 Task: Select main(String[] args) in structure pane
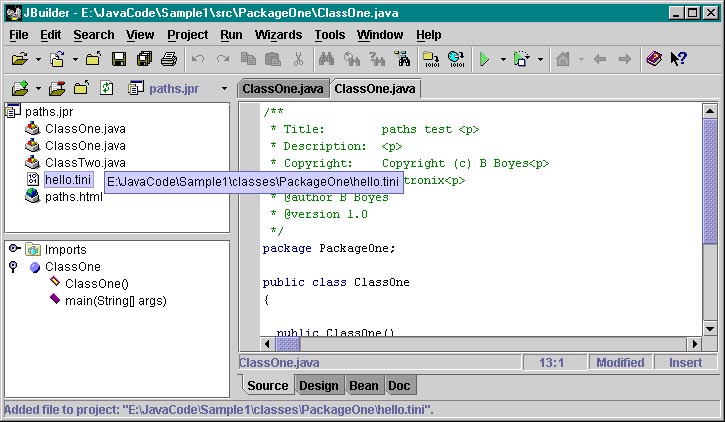115,300
